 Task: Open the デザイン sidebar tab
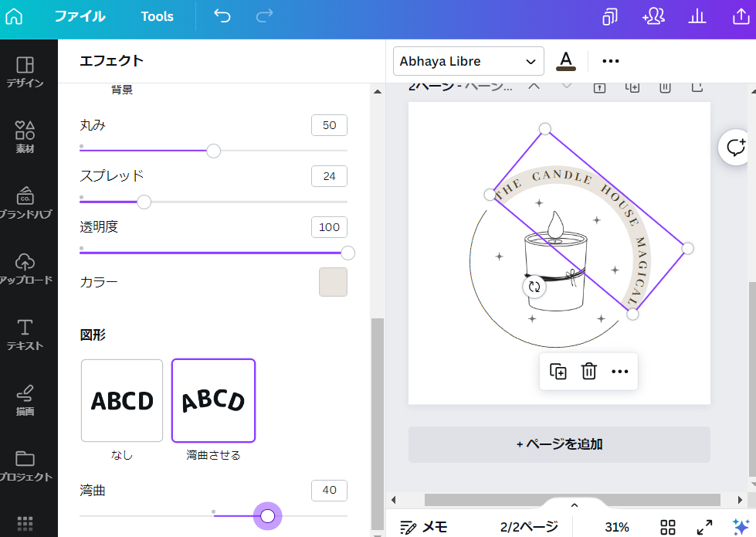coord(25,72)
